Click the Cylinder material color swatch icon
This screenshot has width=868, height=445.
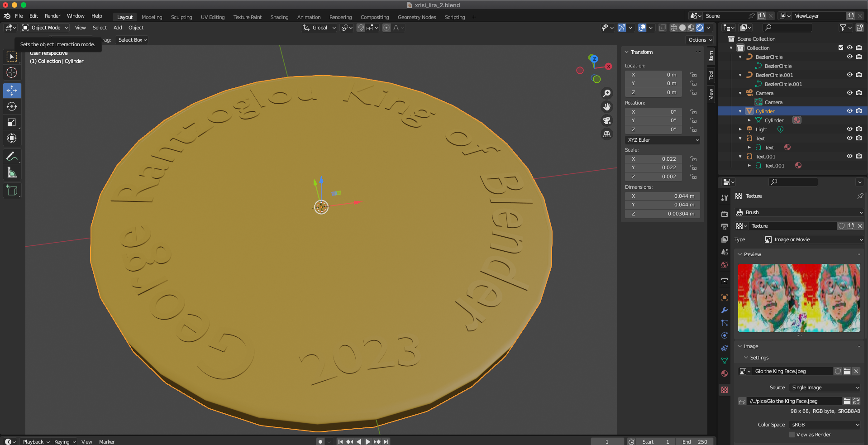point(797,120)
